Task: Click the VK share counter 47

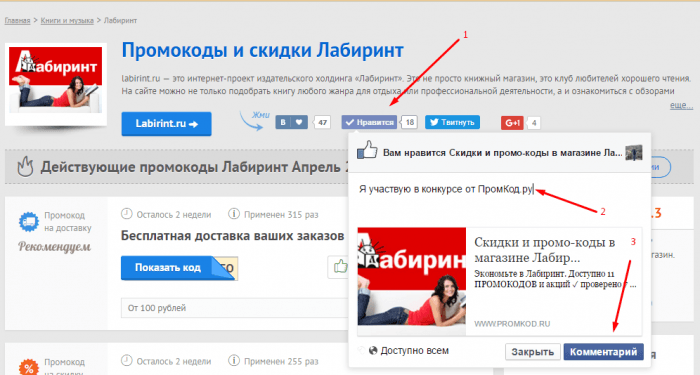Action: click(322, 122)
